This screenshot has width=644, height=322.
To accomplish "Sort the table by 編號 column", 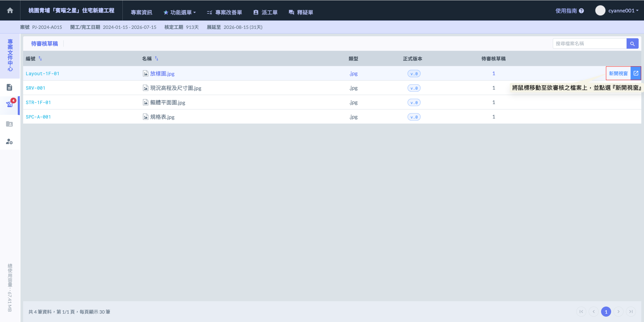I will (40, 59).
